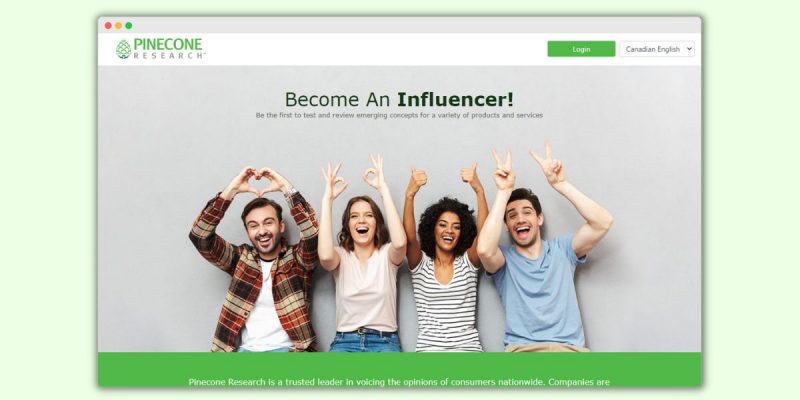Click the subheading about testing emerging concepts

399,115
